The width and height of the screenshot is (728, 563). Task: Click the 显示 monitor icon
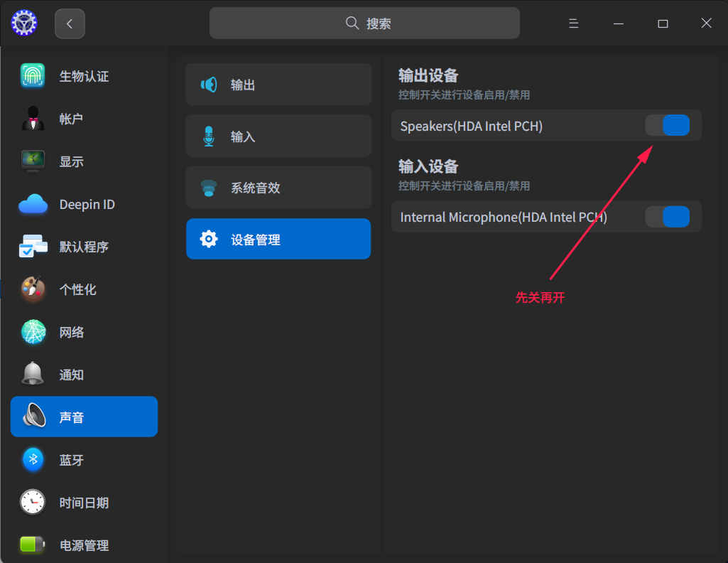pyautogui.click(x=33, y=161)
